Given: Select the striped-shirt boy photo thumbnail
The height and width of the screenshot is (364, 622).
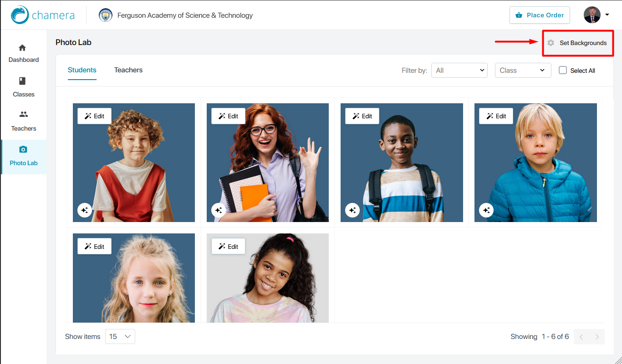Looking at the screenshot, I should point(402,163).
